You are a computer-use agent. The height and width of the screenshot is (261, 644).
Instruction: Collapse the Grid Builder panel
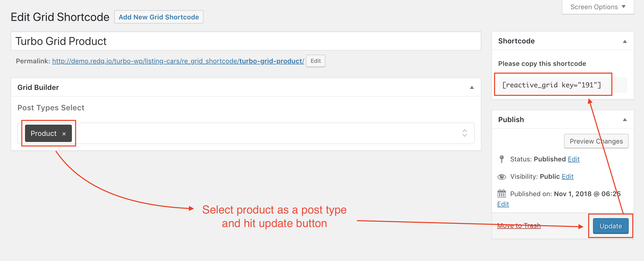[x=472, y=88]
